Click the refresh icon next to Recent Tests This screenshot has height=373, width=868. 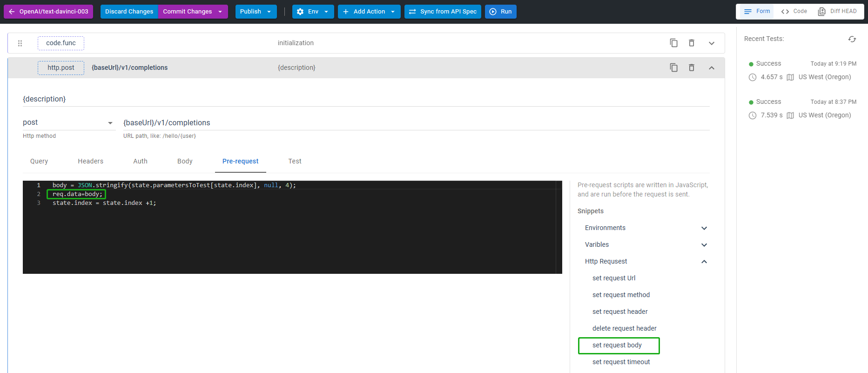click(x=852, y=39)
